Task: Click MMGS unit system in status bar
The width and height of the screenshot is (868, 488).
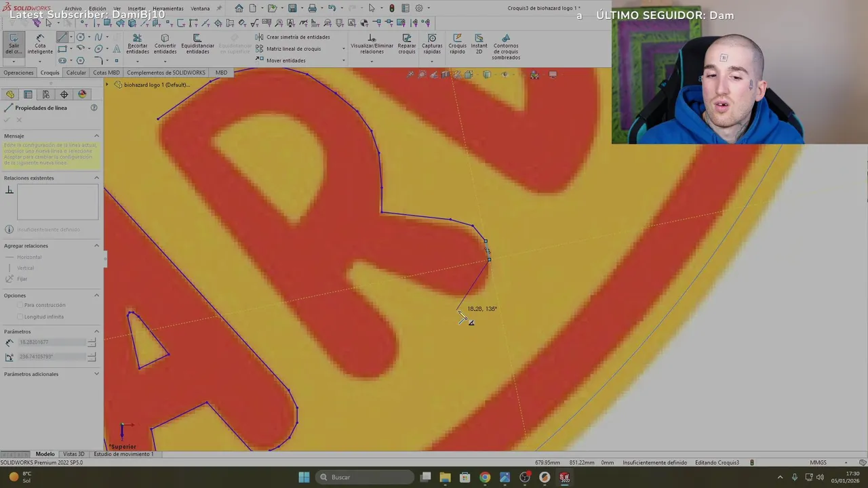Action: pyautogui.click(x=818, y=462)
